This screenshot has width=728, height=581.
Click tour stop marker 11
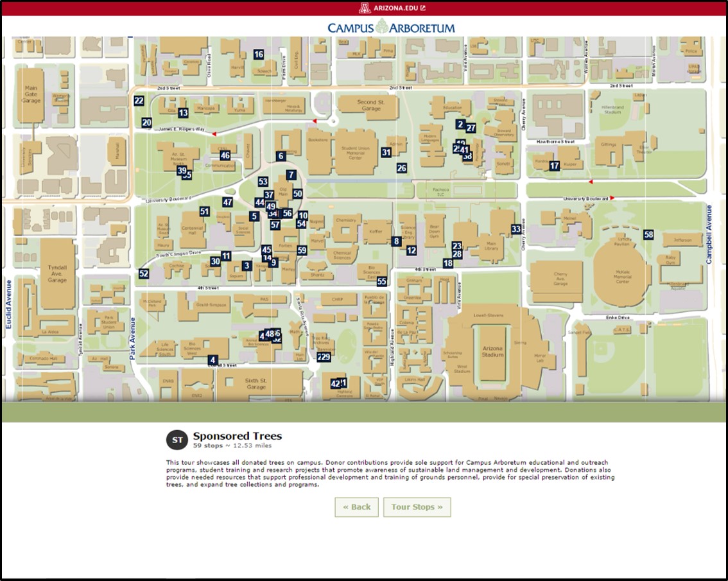coord(226,256)
